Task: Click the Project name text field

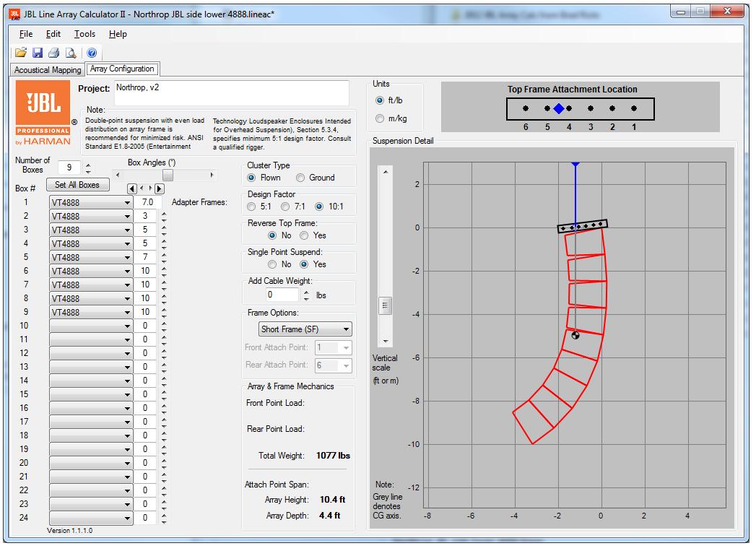Action: [231, 92]
